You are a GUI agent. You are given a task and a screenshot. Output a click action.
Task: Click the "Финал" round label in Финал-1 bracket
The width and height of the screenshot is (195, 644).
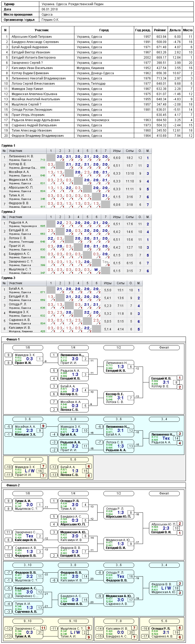164,348
